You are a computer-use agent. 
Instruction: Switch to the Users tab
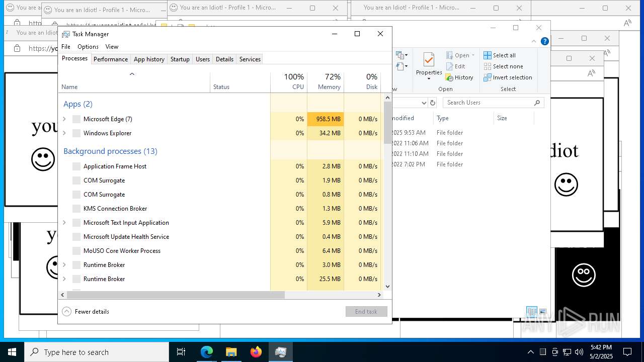point(203,59)
